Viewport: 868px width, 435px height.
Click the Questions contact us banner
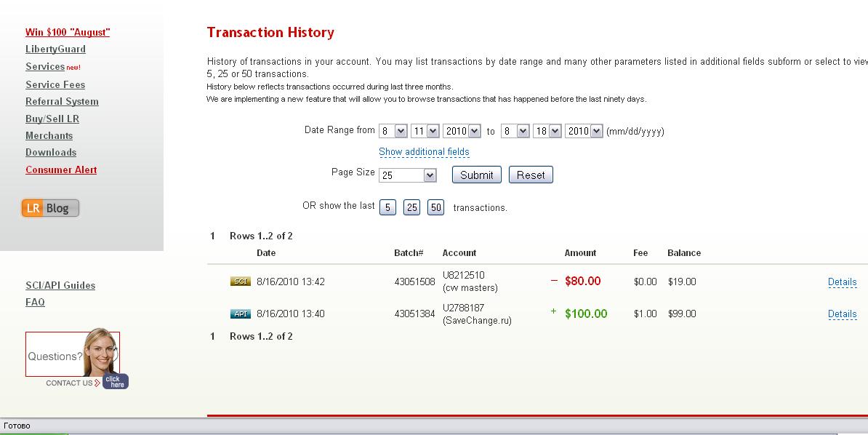73,356
